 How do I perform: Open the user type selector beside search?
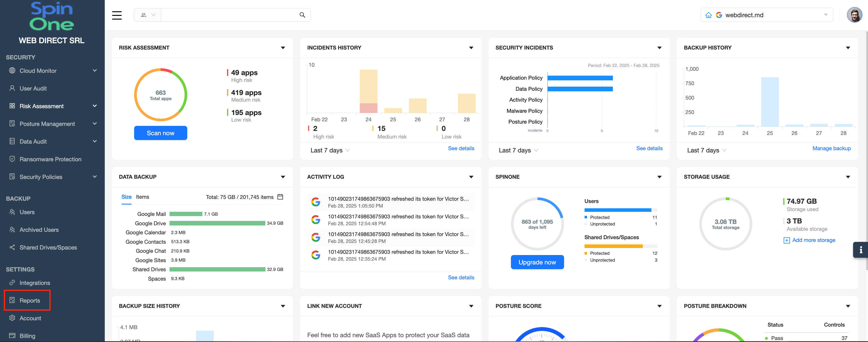[148, 15]
